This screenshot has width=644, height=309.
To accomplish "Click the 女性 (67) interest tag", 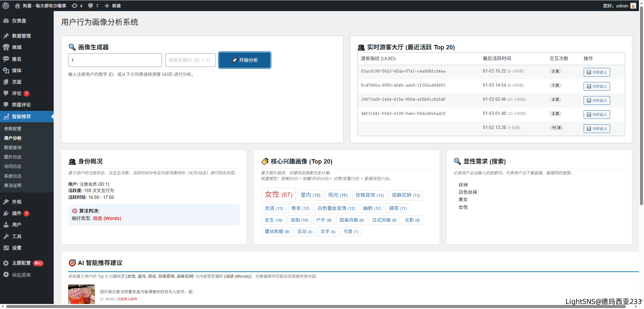I will pyautogui.click(x=278, y=194).
